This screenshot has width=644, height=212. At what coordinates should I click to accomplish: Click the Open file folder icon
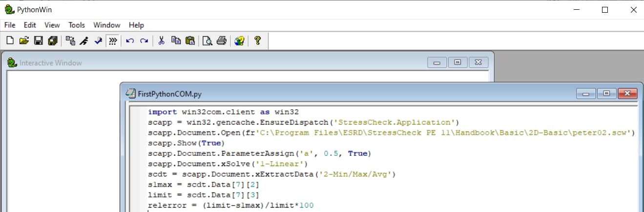[x=24, y=41]
